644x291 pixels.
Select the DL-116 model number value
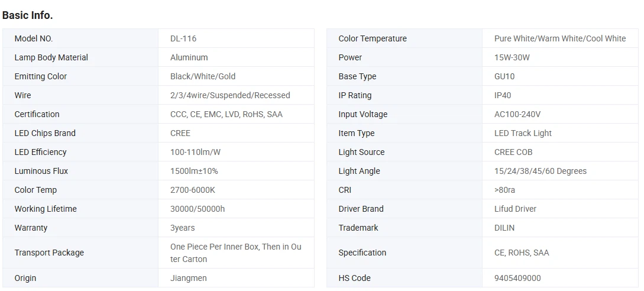click(x=183, y=38)
